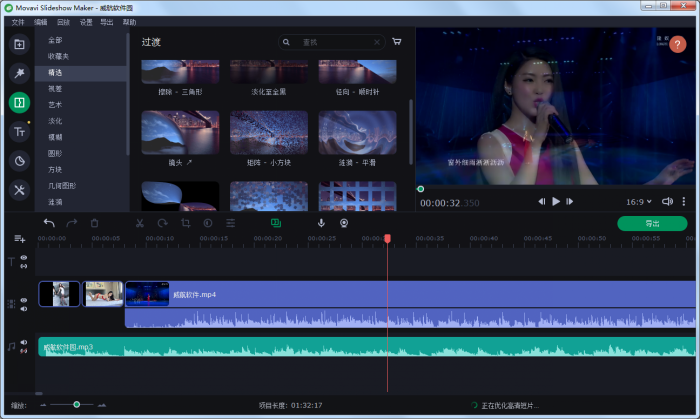
Task: Open the orange help question mark
Action: tap(678, 44)
